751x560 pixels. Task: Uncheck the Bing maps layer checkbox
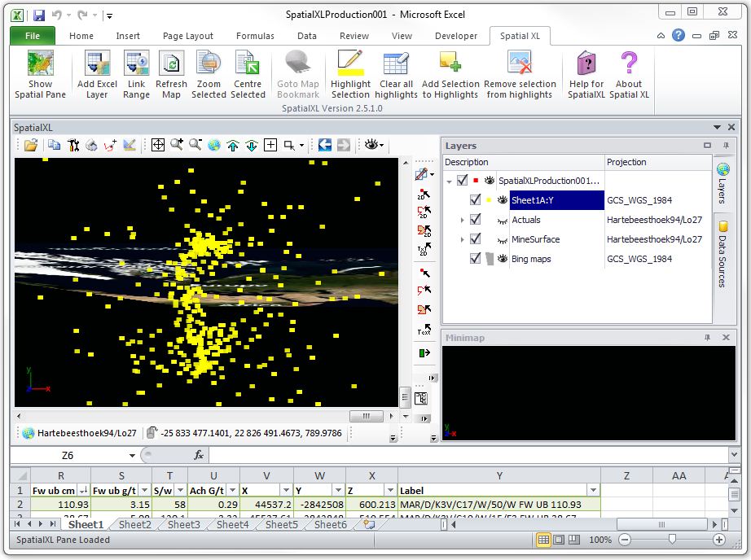(476, 259)
